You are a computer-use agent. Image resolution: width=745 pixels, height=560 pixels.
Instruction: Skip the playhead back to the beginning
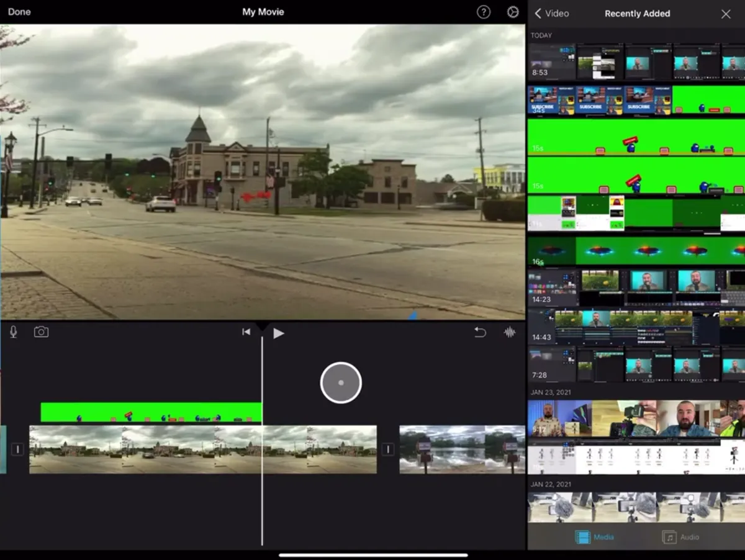(x=246, y=332)
